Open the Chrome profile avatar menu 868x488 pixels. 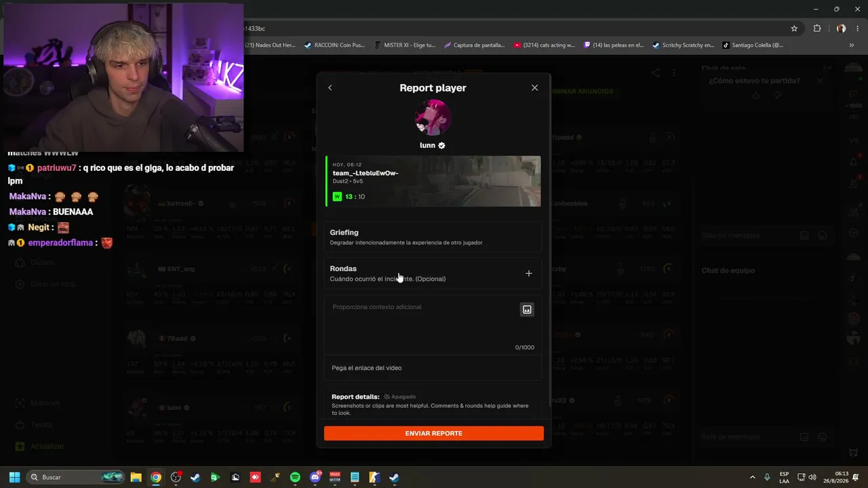pos(842,28)
